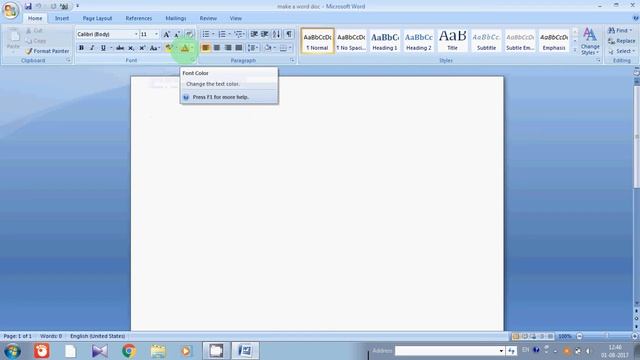Expand the Change Styles menu
Image resolution: width=640 pixels, height=360 pixels.
pyautogui.click(x=590, y=41)
